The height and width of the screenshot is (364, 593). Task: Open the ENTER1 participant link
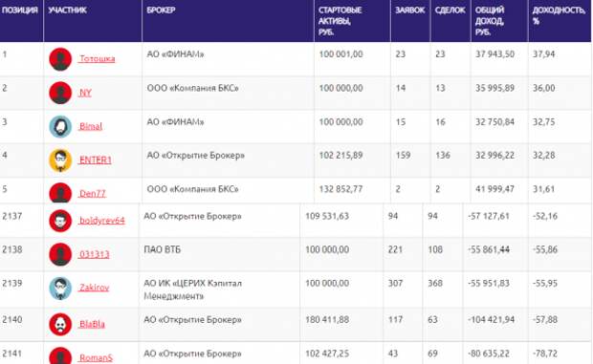pos(95,161)
